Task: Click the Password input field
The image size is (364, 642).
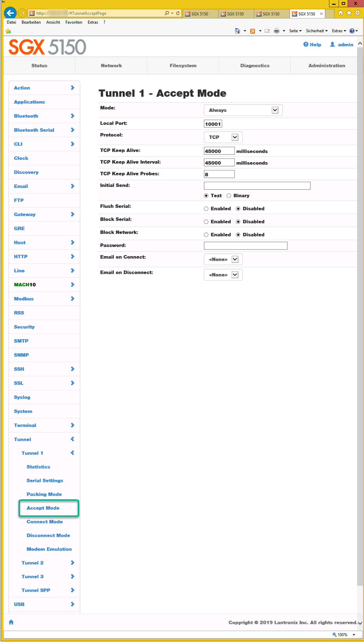Action: tap(245, 246)
